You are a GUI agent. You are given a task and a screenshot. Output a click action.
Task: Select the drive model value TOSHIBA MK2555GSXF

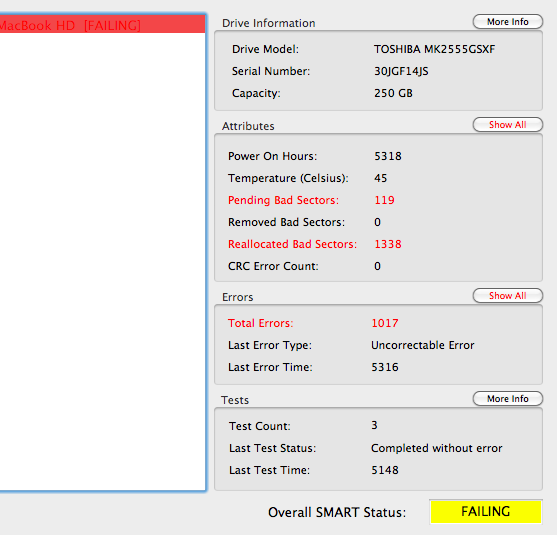(434, 49)
